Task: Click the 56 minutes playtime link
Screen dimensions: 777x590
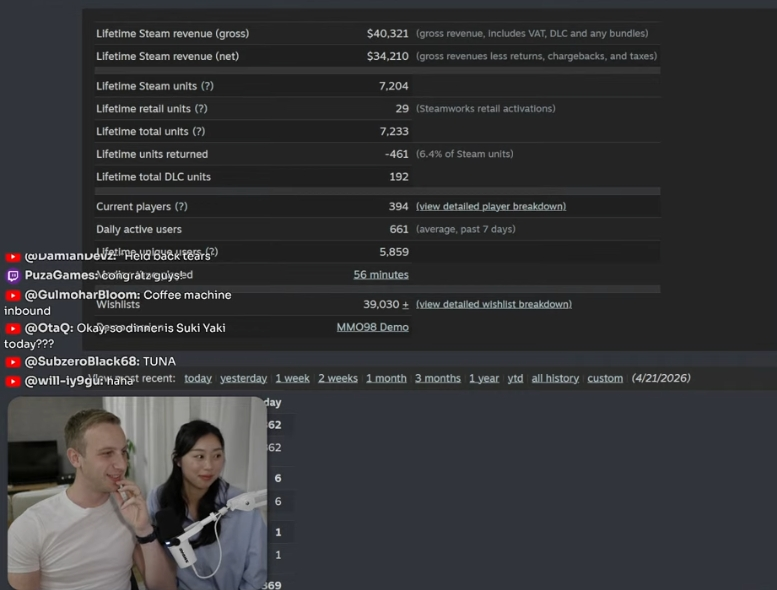Action: pyautogui.click(x=381, y=274)
